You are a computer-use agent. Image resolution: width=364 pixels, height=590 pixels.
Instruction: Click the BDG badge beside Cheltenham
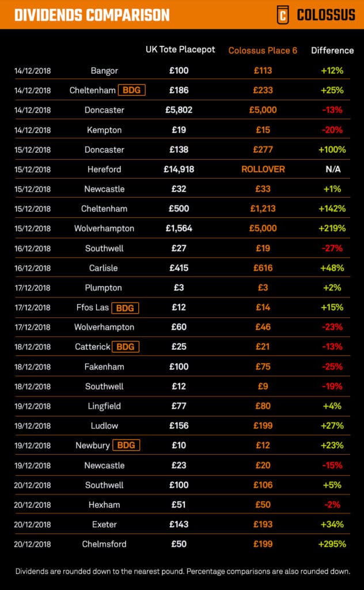(131, 90)
